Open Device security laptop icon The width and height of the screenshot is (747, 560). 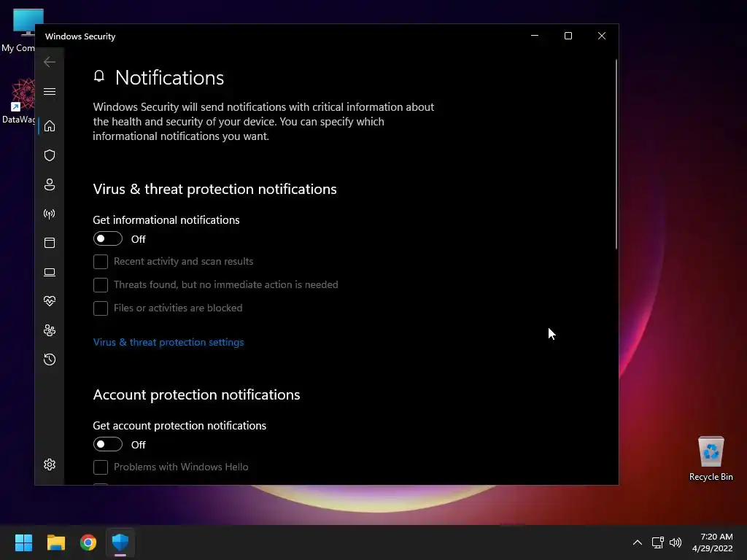(50, 272)
